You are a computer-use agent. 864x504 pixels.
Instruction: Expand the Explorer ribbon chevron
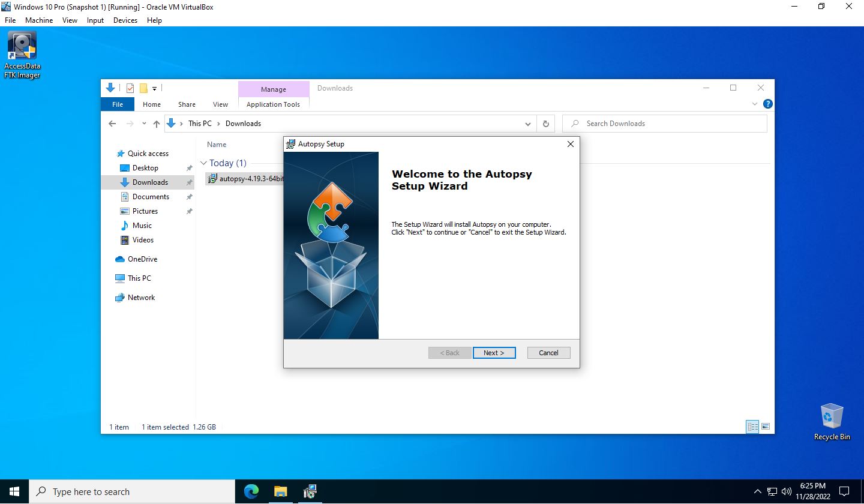755,104
